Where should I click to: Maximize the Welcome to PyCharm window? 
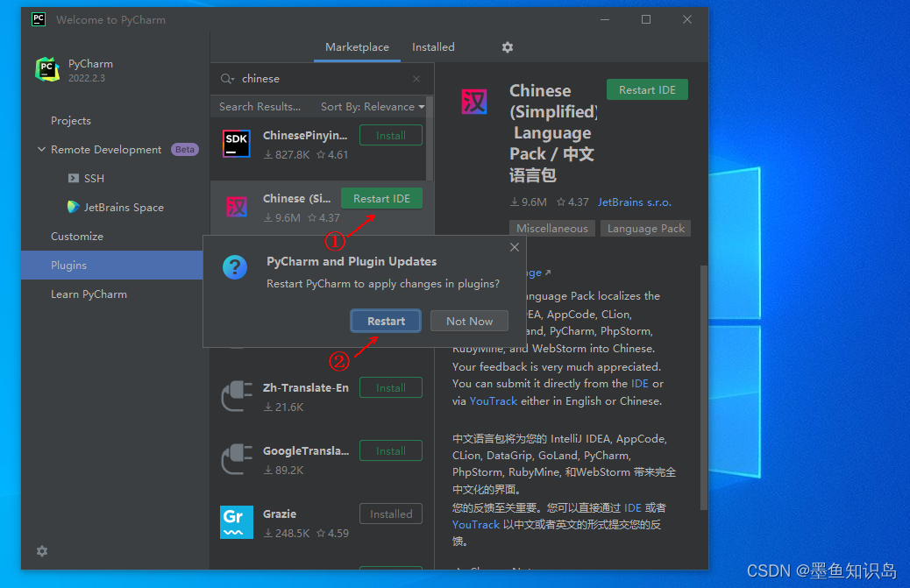tap(646, 19)
